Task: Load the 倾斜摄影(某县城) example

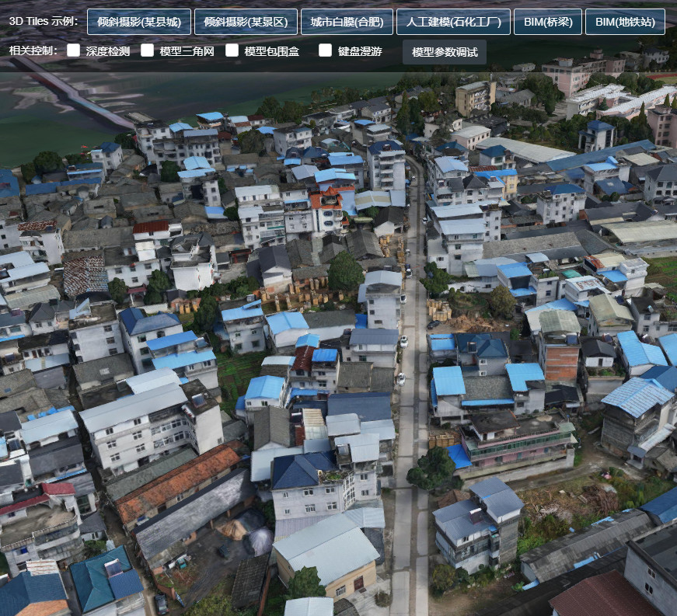Action: 139,22
